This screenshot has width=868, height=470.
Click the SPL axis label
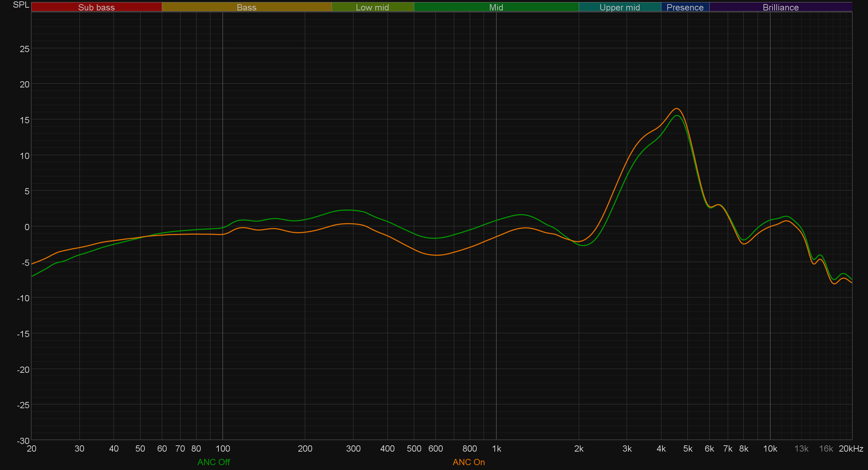(21, 5)
